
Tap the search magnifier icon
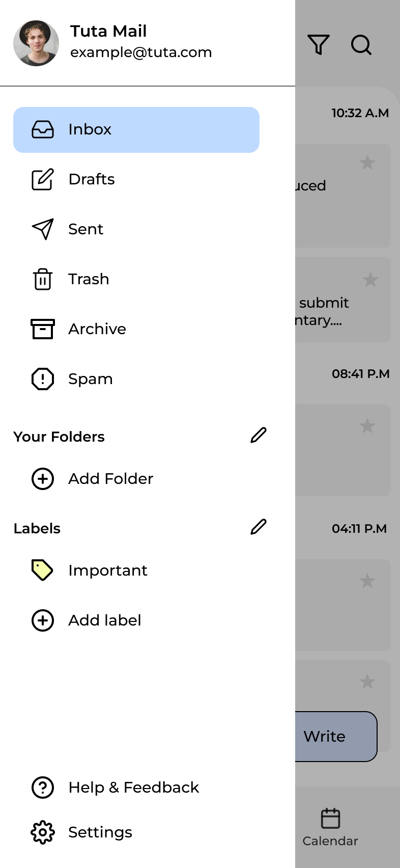pos(361,45)
